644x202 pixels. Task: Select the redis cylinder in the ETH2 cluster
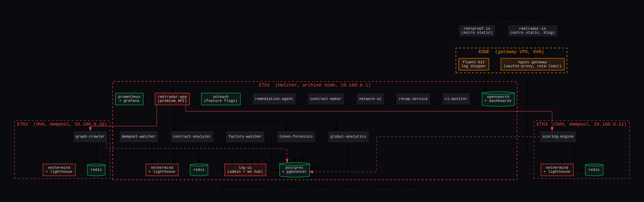(96, 170)
